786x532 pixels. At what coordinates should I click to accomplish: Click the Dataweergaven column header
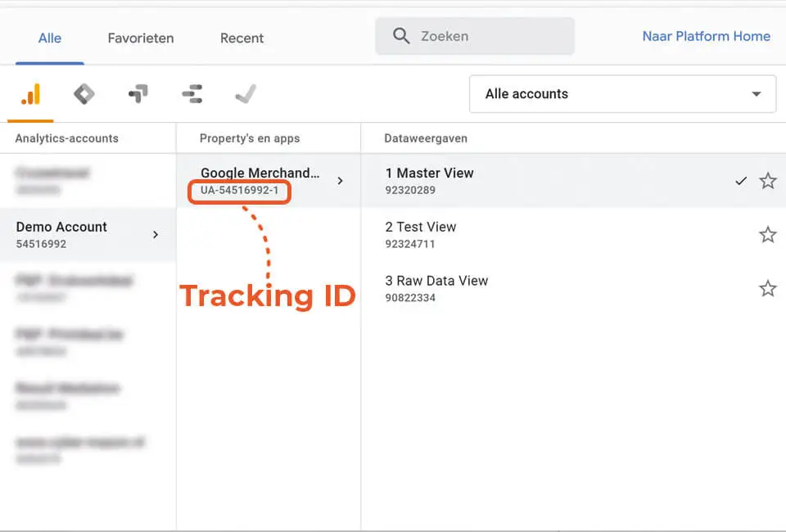(426, 138)
